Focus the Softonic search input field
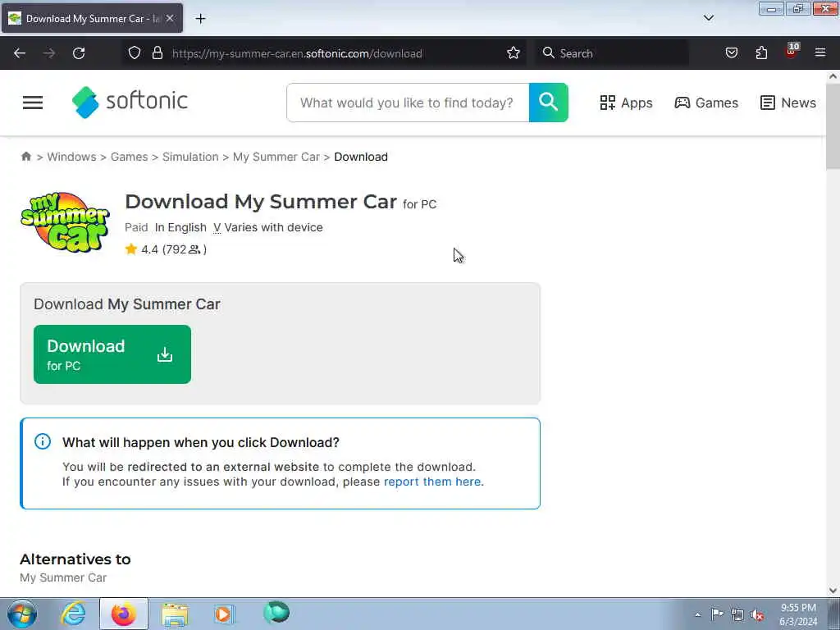This screenshot has height=630, width=840. tap(408, 103)
